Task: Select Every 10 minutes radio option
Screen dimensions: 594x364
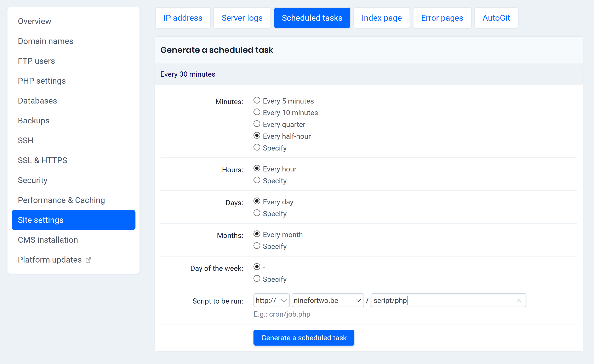Action: 257,112
